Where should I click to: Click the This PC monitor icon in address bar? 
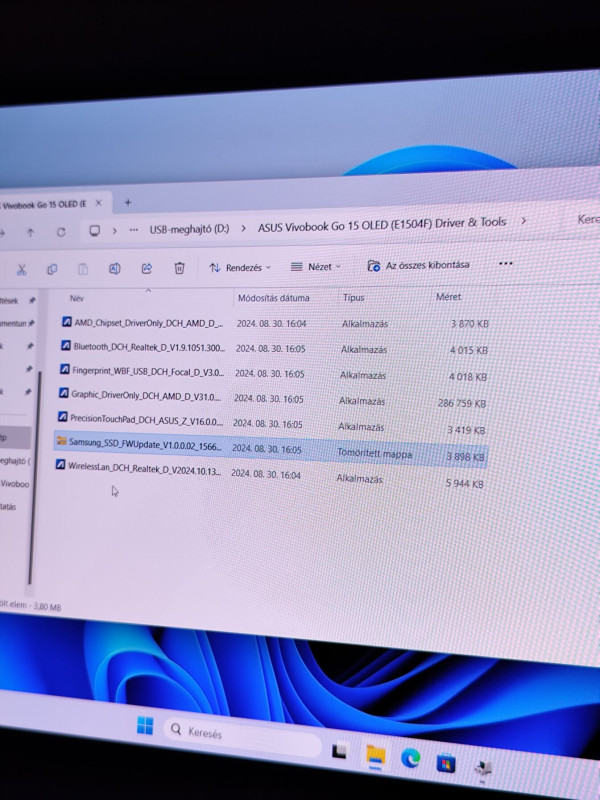95,231
